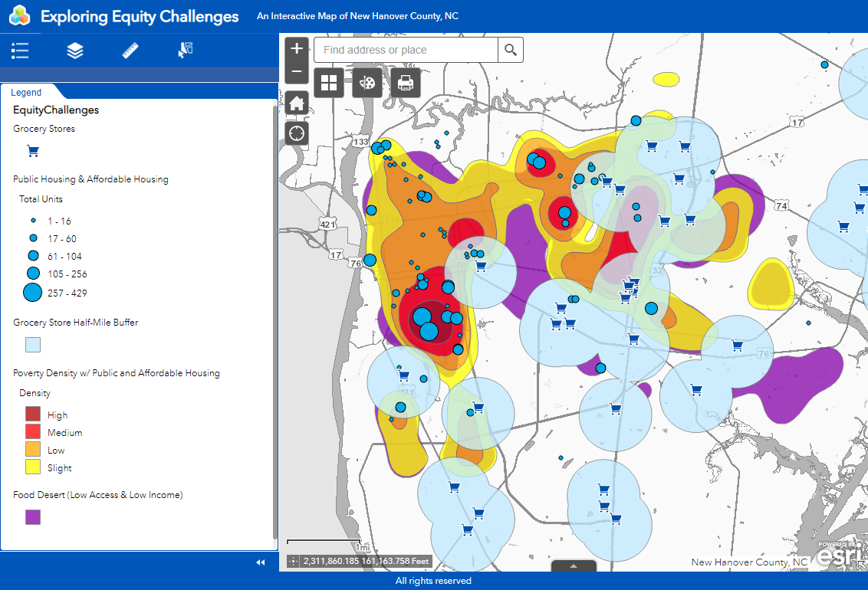Click the 257 - 429 units legend circle
The height and width of the screenshot is (590, 868).
click(x=33, y=292)
